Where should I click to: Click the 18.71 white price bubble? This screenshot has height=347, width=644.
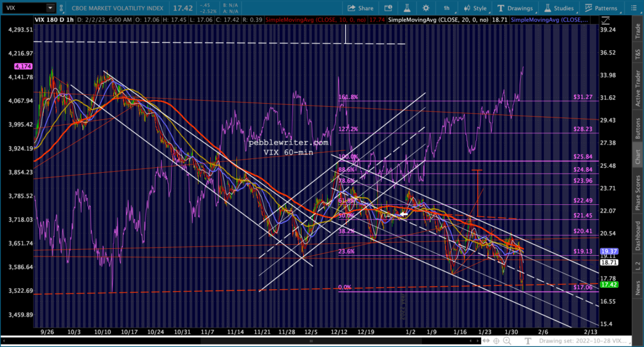(x=609, y=262)
